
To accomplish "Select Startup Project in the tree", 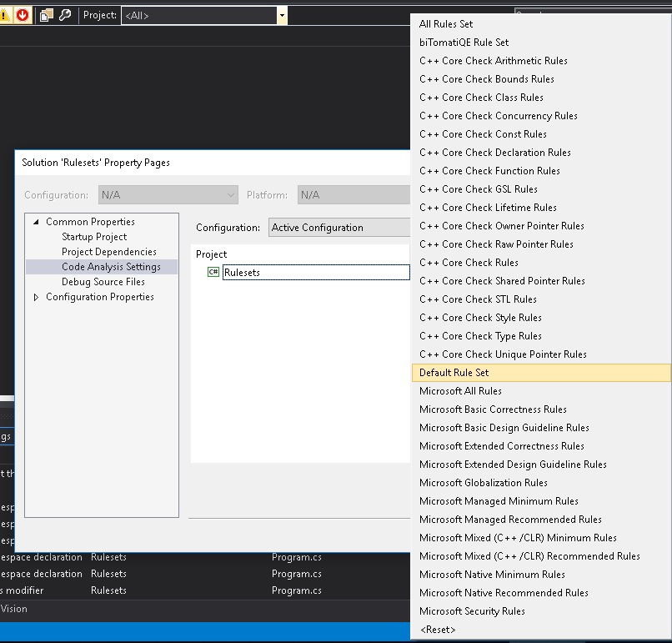I will click(x=93, y=237).
